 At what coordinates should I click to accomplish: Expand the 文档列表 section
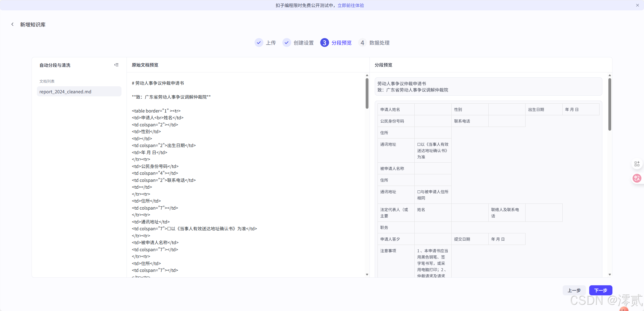47,81
